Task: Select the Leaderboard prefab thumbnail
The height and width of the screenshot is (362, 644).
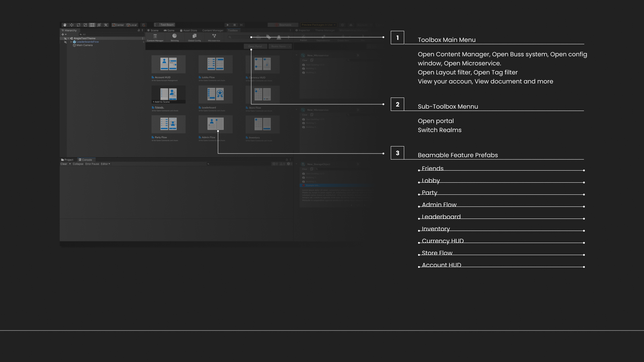Action: [215, 94]
